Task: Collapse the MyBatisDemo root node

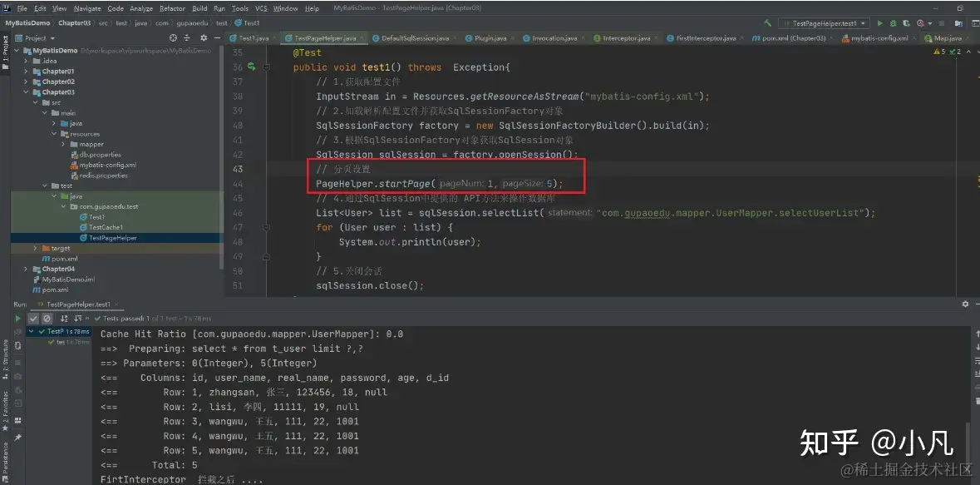Action: (x=17, y=51)
